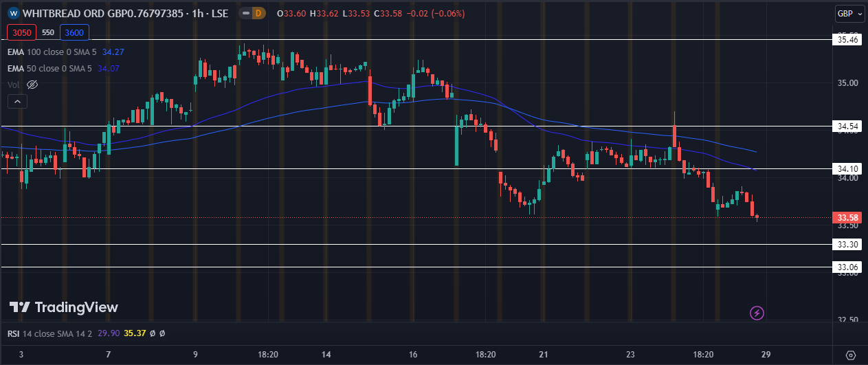Click the 34.00 price scale tick
The height and width of the screenshot is (365, 868).
(847, 178)
